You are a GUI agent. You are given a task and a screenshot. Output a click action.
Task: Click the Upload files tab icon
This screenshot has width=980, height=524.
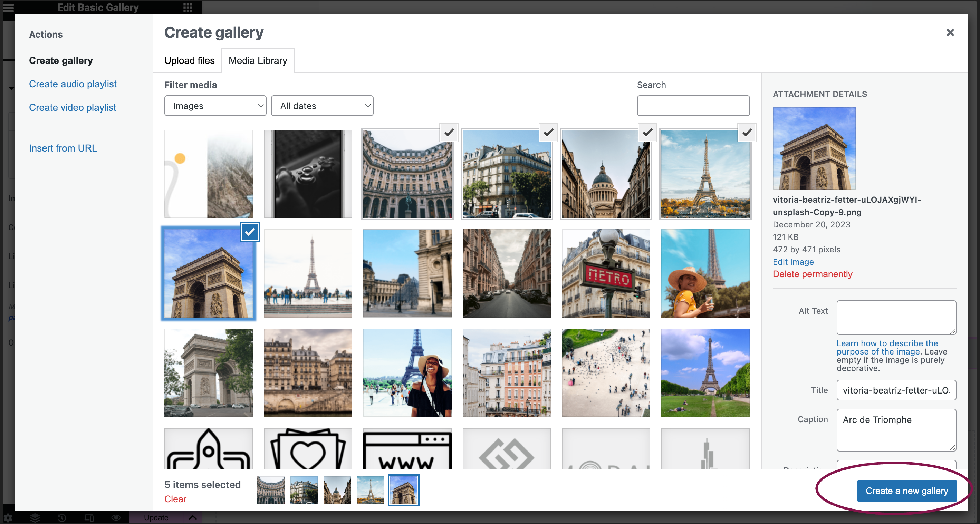(189, 60)
